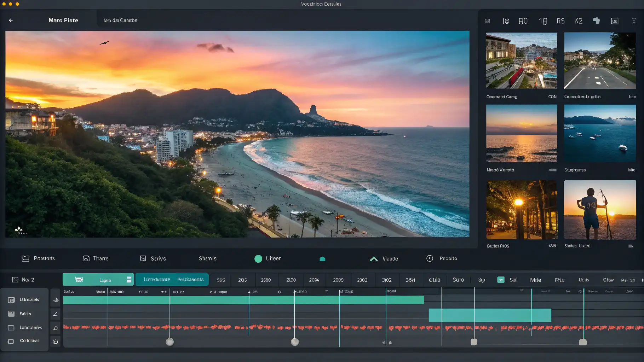The image size is (644, 362).
Task: Expand the chevron stack at far top-right
Action: 634,21
